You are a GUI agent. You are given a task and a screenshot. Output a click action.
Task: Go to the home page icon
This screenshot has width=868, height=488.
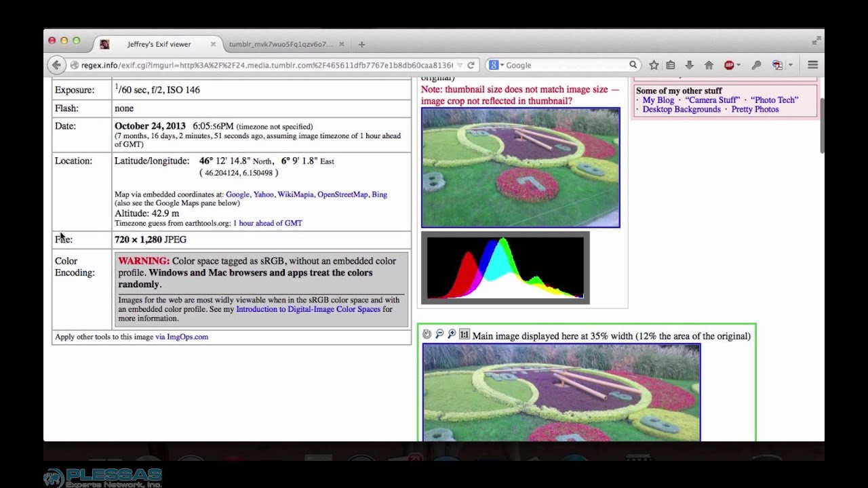pyautogui.click(x=709, y=65)
